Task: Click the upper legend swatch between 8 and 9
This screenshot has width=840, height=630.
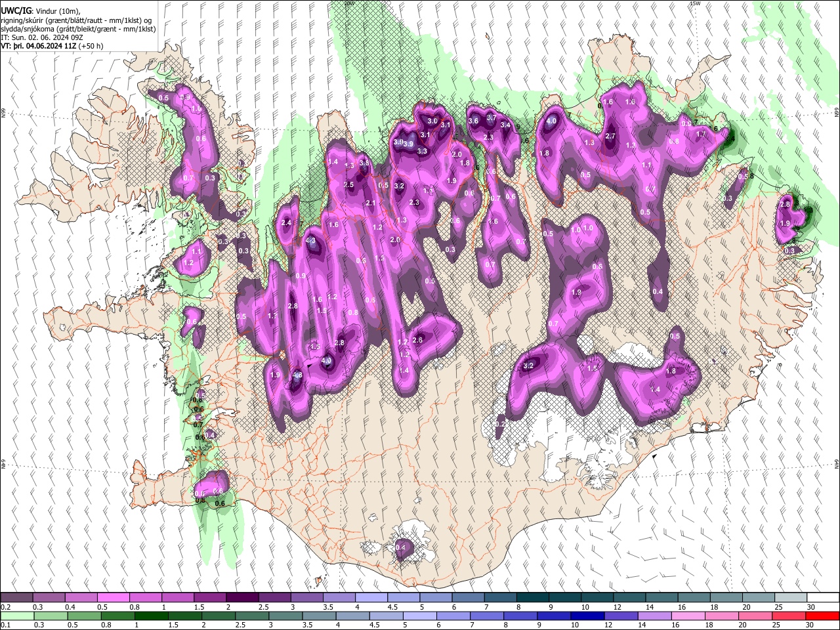Action: pyautogui.click(x=533, y=598)
